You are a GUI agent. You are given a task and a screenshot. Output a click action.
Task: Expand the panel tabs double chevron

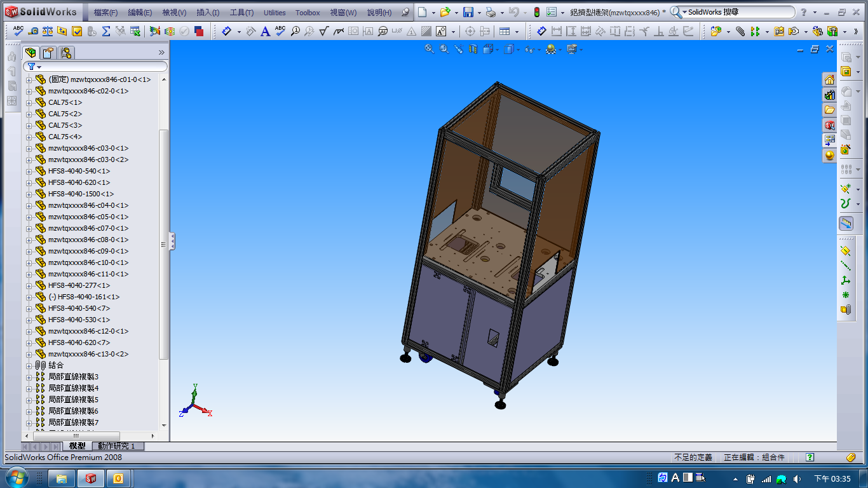(161, 53)
